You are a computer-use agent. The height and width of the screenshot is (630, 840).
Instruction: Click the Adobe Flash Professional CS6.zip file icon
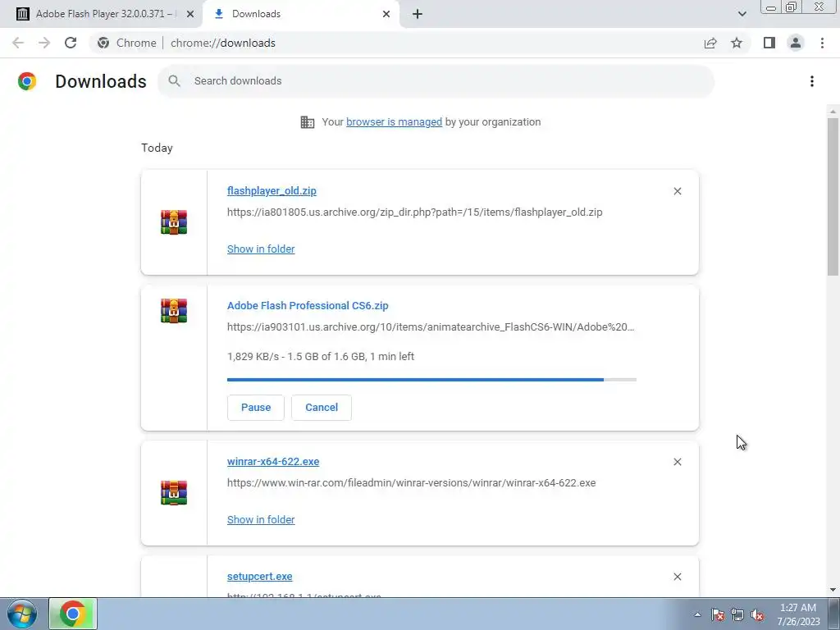click(x=174, y=311)
